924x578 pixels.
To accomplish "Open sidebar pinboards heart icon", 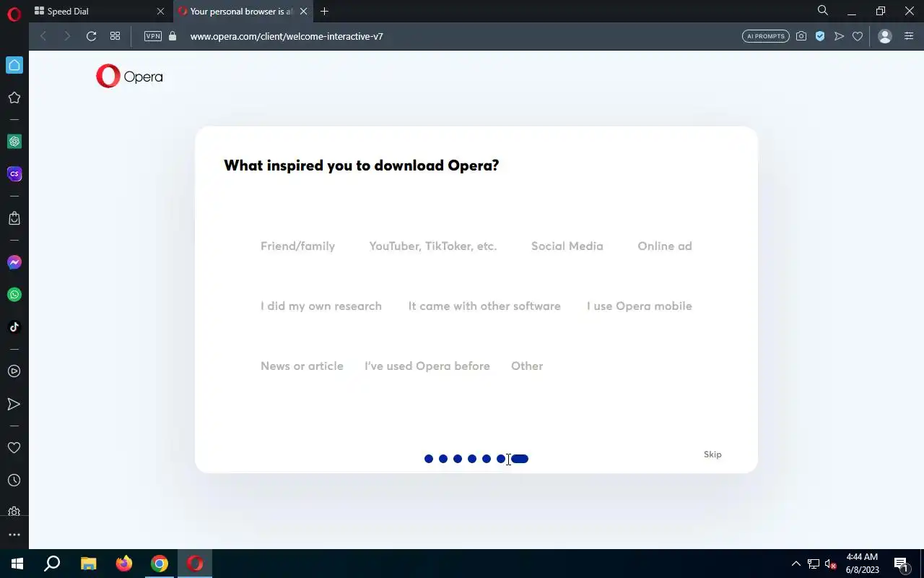I will click(x=14, y=448).
